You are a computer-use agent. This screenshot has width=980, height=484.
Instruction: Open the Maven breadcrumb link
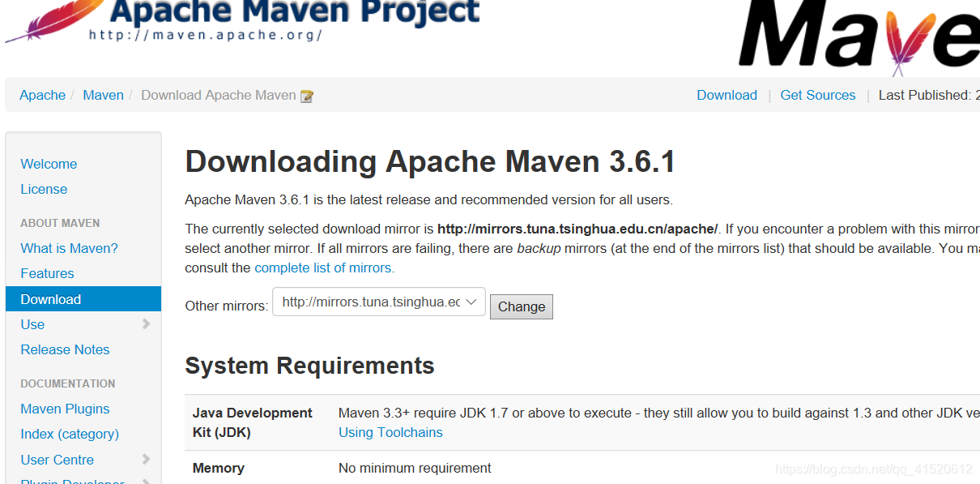104,95
